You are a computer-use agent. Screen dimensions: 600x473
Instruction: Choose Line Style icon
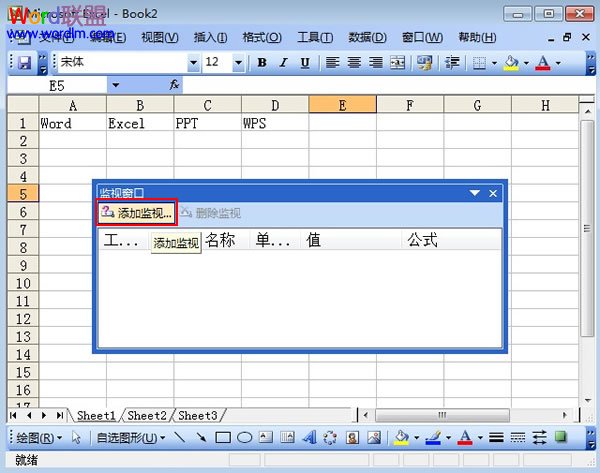tap(496, 437)
